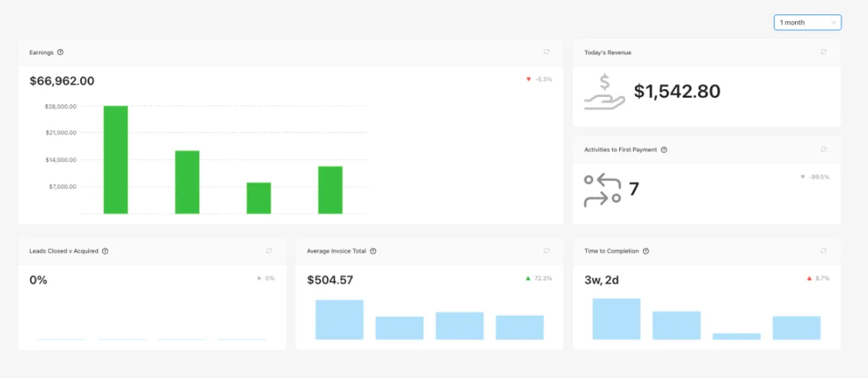
Task: Select the first Average Invoice Total bar
Action: (x=339, y=319)
